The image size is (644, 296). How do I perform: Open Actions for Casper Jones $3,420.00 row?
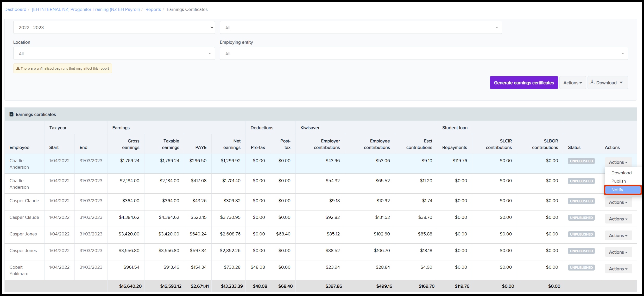coord(618,235)
